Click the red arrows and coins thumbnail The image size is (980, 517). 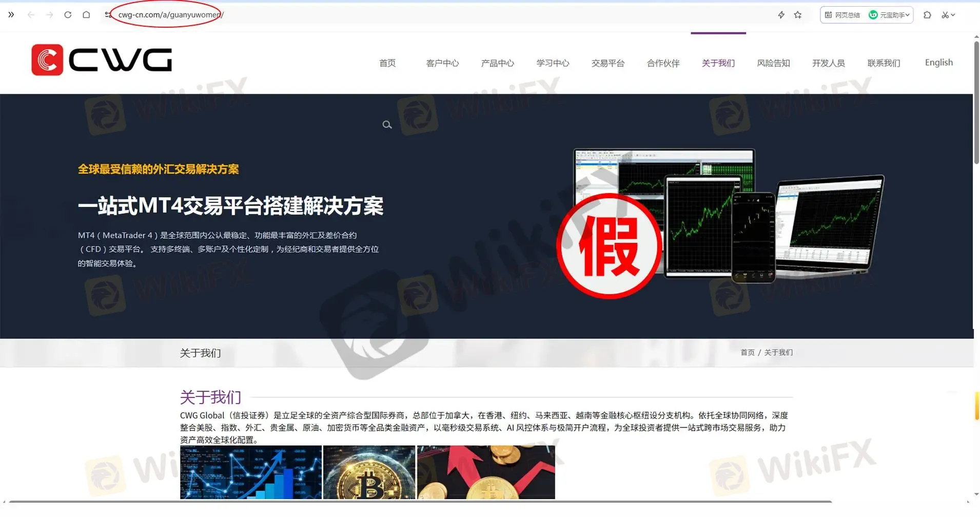coord(486,472)
